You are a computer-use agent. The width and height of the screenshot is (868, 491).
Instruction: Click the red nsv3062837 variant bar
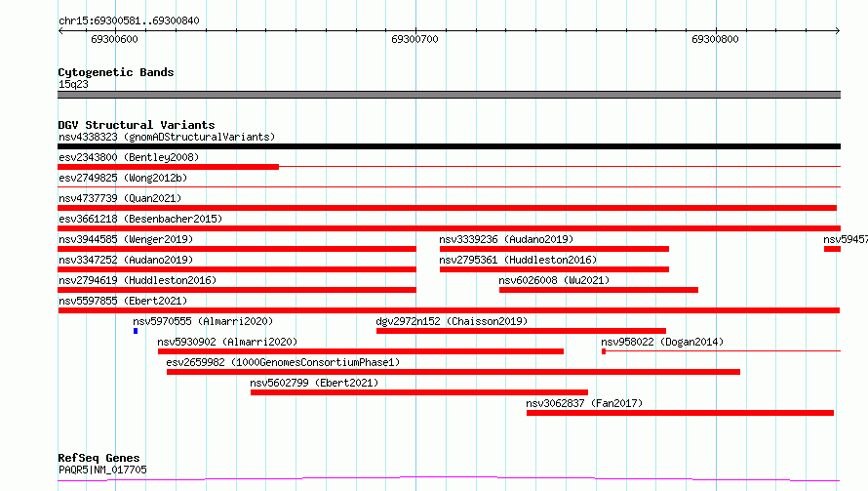(x=680, y=413)
